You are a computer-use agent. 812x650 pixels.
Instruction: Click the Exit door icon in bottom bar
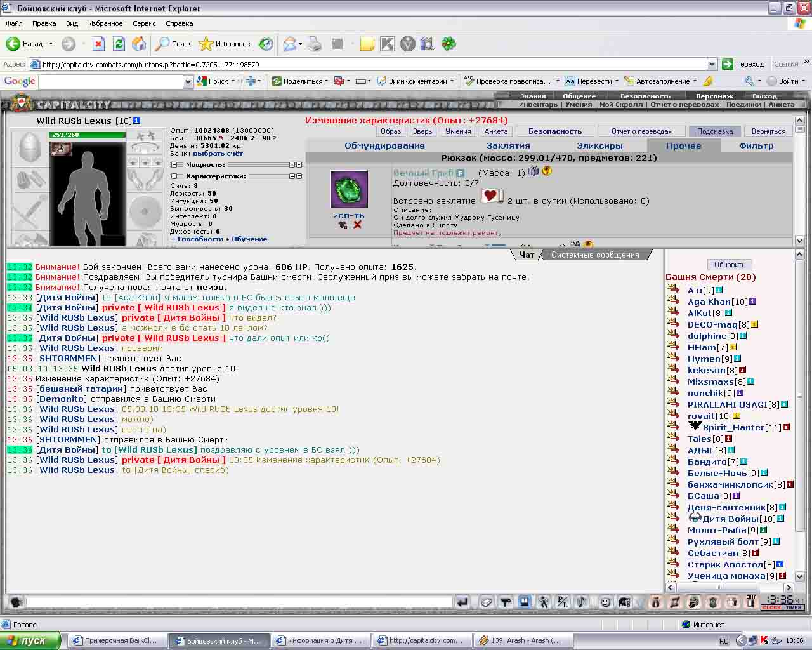751,602
